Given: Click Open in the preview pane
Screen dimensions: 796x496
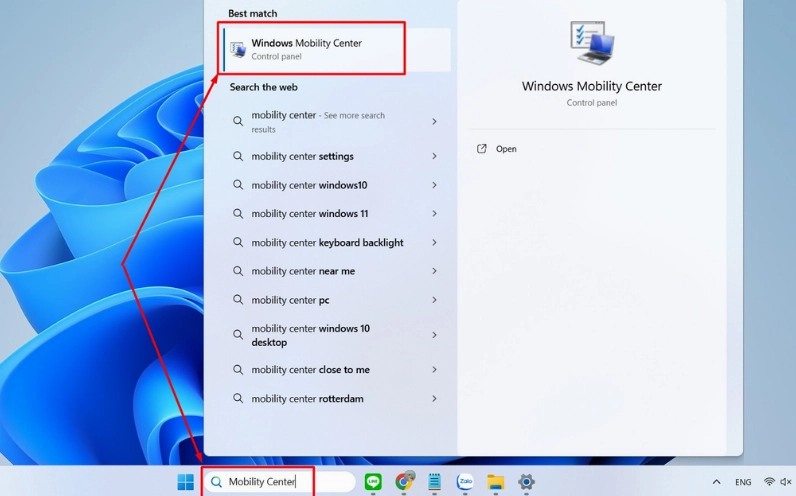Looking at the screenshot, I should (x=506, y=149).
